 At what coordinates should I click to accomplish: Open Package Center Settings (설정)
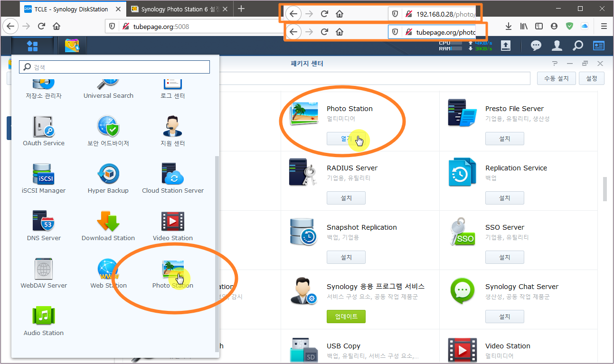(592, 79)
